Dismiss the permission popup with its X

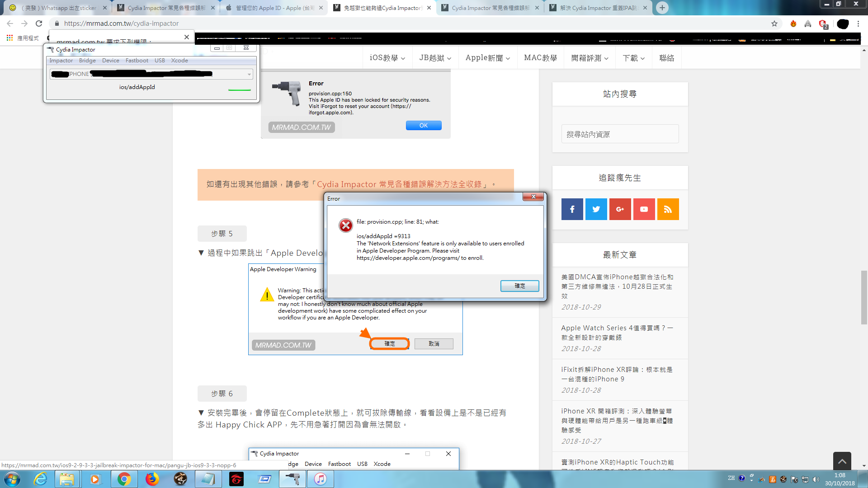[187, 37]
